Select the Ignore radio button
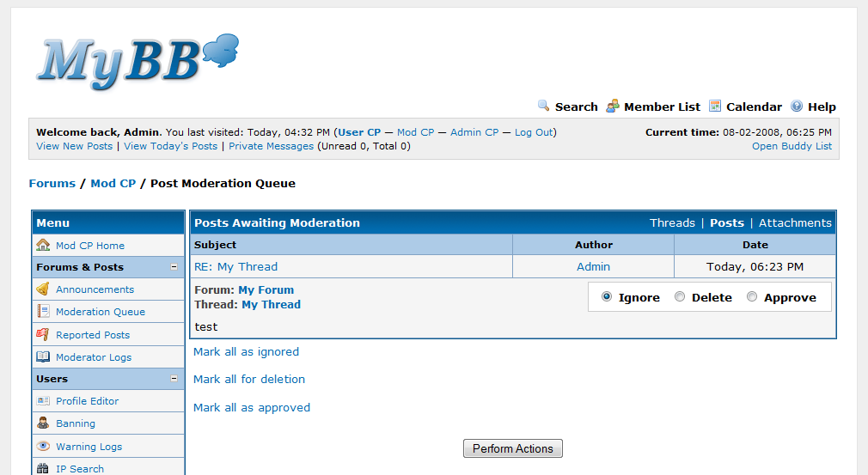 point(607,297)
